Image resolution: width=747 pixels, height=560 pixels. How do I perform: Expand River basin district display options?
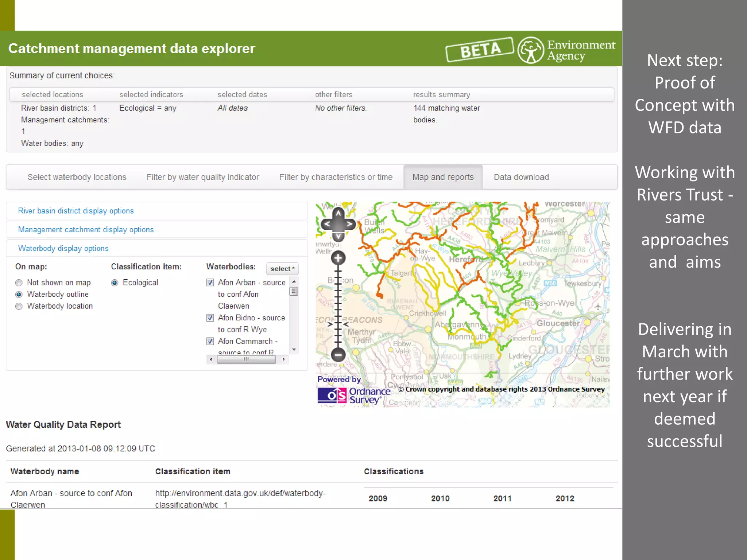click(76, 211)
